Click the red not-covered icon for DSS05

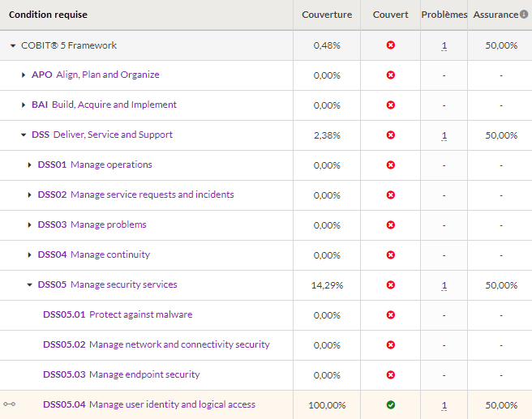391,285
